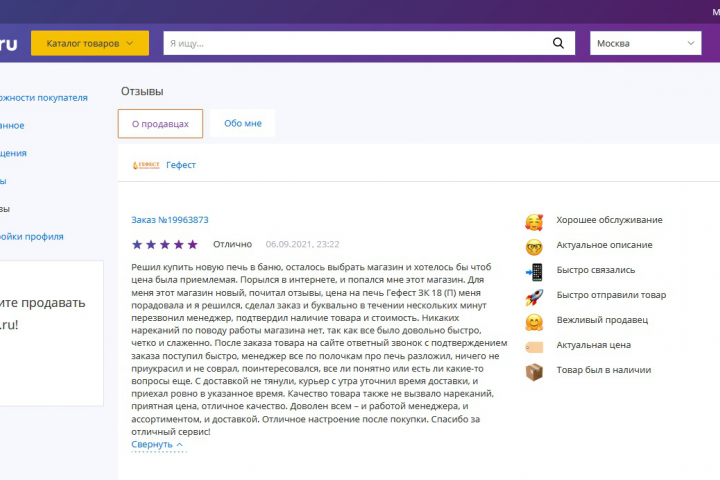Click the 'Актуальное описание' glasses emoji icon
The image size is (720, 480).
tap(534, 247)
